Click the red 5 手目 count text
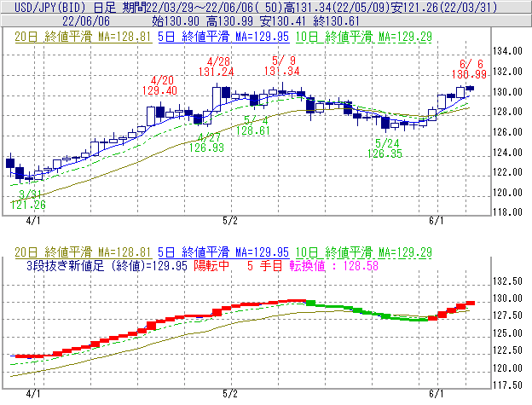532x405 pixels. coord(264,265)
